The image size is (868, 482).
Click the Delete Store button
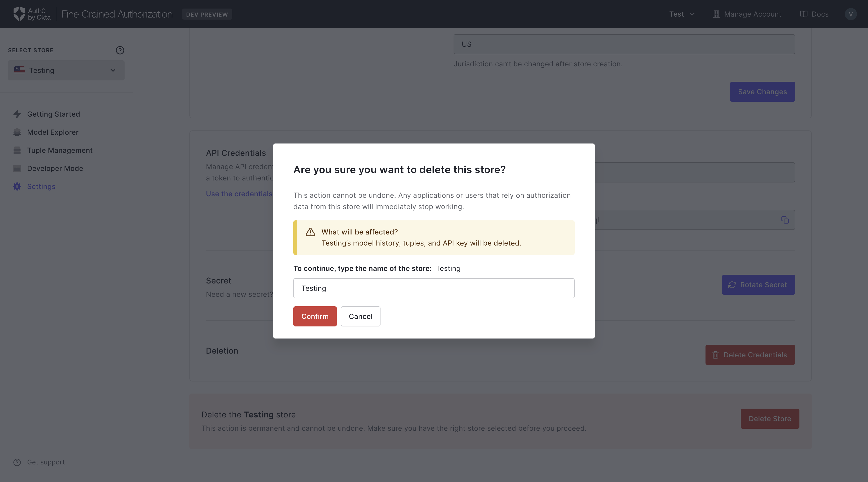[770, 419]
